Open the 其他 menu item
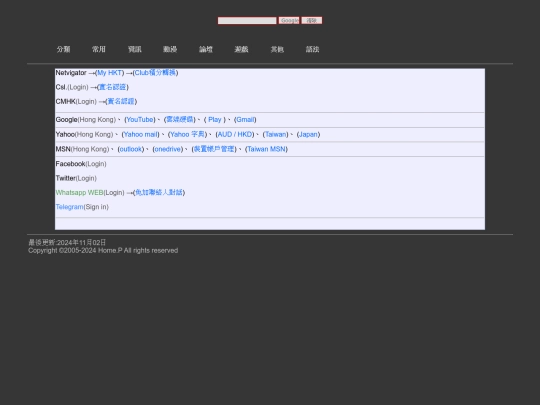Screen dimensions: 540x405 pyautogui.click(x=277, y=49)
